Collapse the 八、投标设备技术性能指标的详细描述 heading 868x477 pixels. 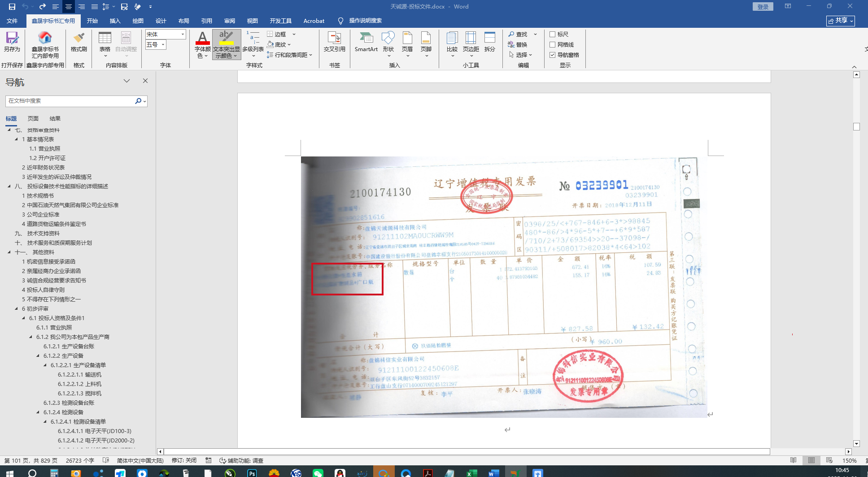pyautogui.click(x=9, y=186)
